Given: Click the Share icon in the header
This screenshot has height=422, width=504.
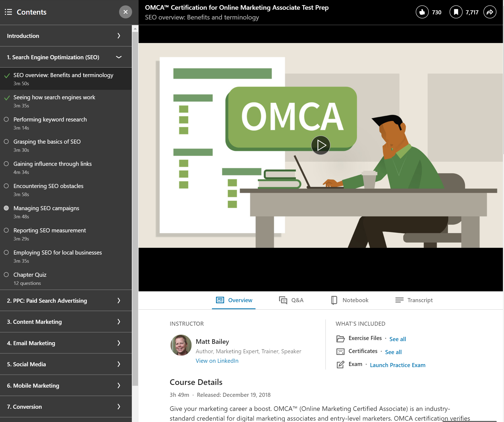Looking at the screenshot, I should (490, 12).
